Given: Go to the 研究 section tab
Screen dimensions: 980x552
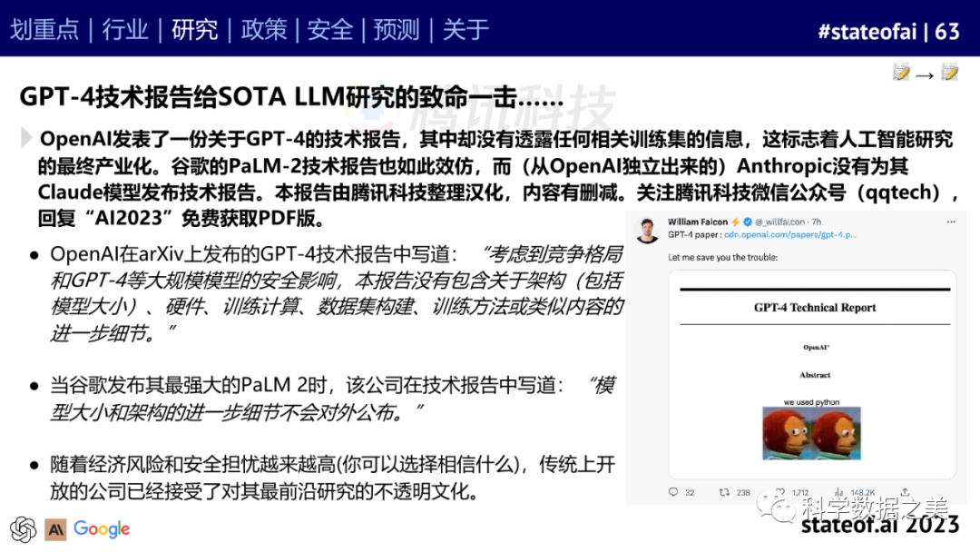Looking at the screenshot, I should click(x=194, y=29).
